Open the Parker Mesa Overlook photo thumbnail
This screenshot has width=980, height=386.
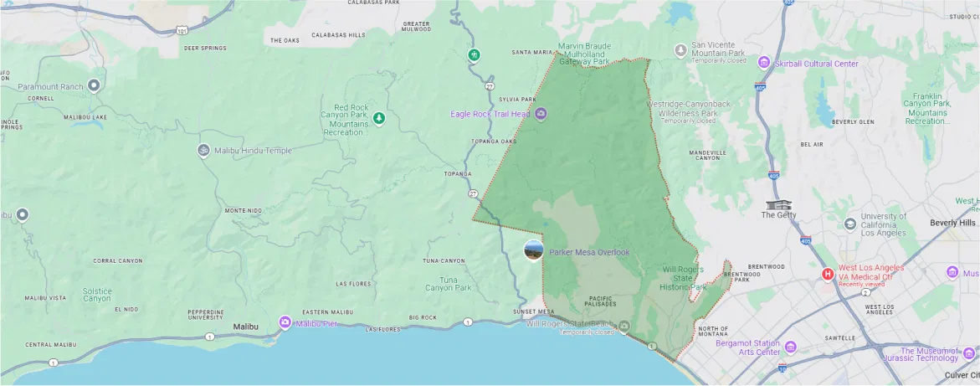tap(532, 250)
